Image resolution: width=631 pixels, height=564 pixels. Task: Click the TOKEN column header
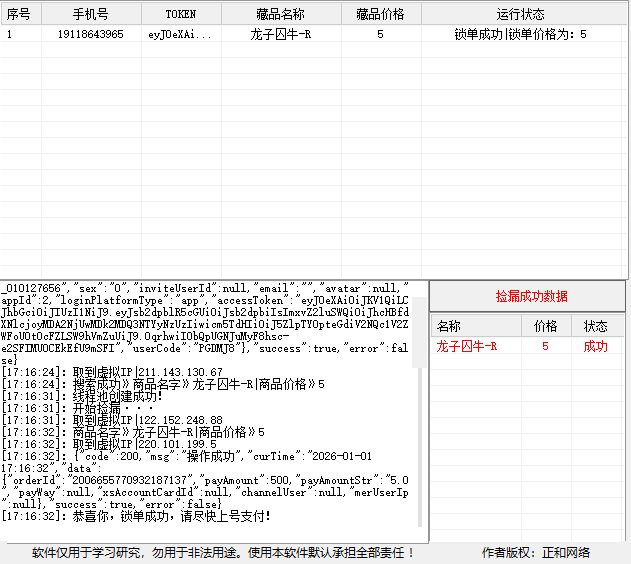(x=180, y=14)
